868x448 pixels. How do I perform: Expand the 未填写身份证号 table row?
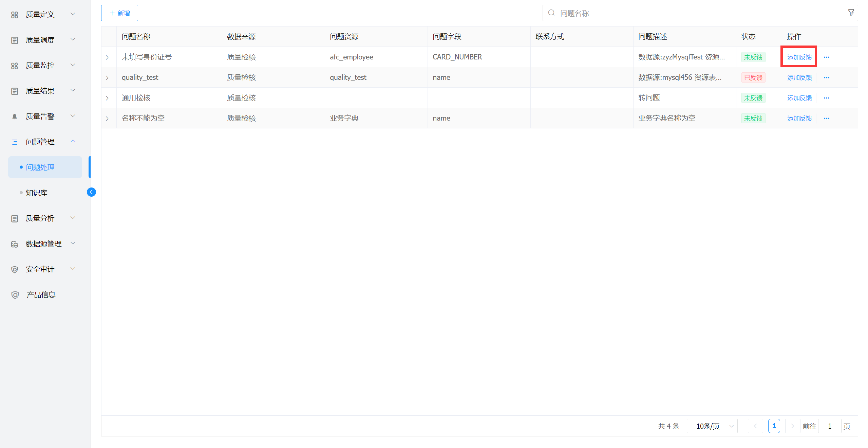click(x=107, y=57)
